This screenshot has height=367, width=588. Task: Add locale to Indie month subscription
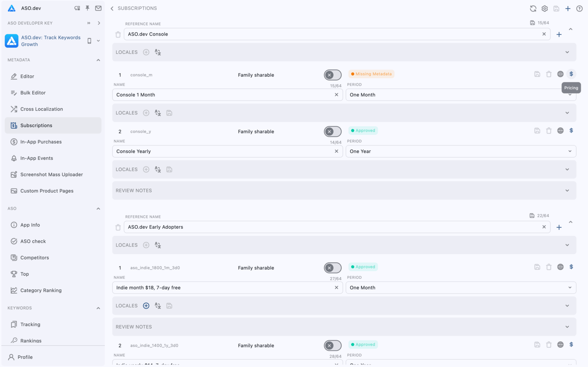pos(146,306)
